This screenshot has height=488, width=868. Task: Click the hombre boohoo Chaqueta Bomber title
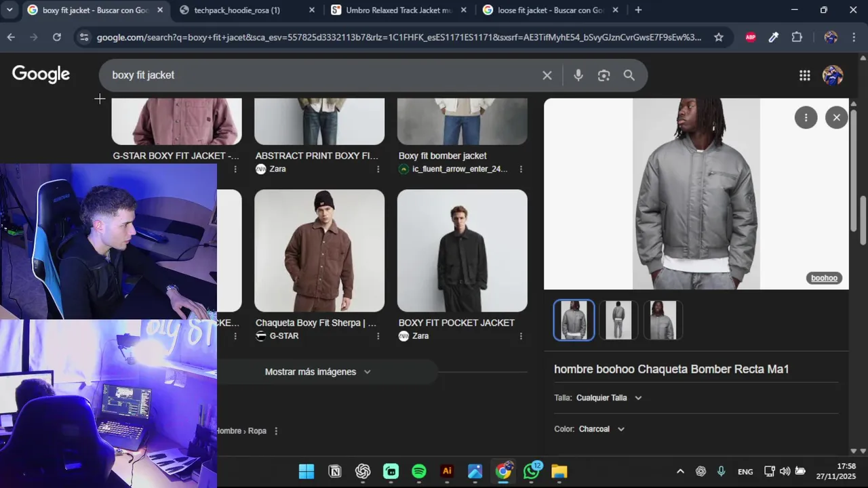[x=671, y=369]
